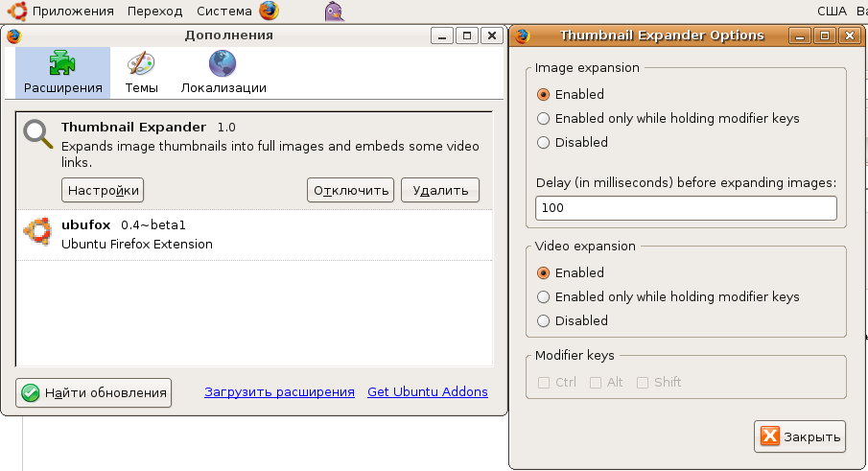The height and width of the screenshot is (471, 868).
Task: Select Enabled under Video expansion
Action: coord(544,273)
